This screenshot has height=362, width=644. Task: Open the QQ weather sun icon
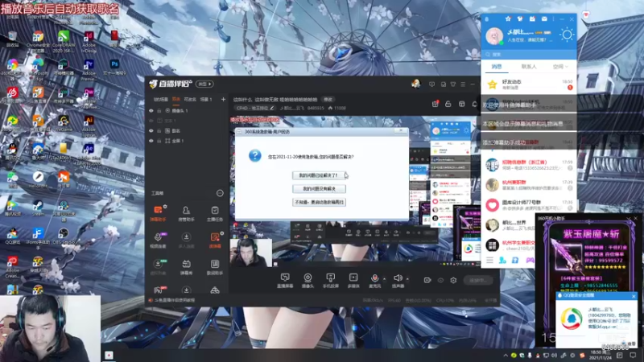567,35
